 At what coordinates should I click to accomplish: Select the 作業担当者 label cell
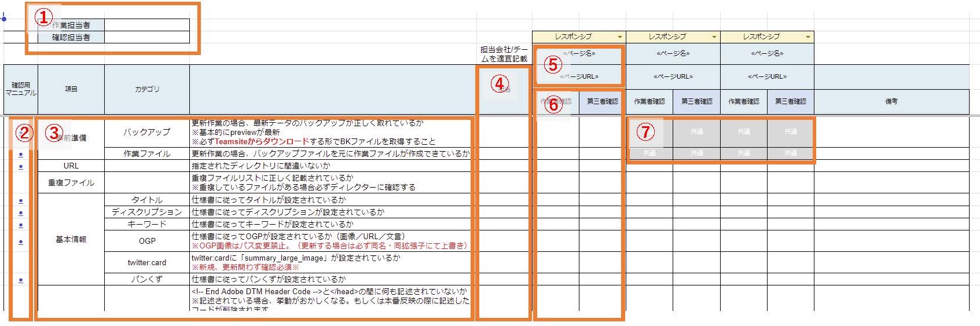tap(71, 25)
